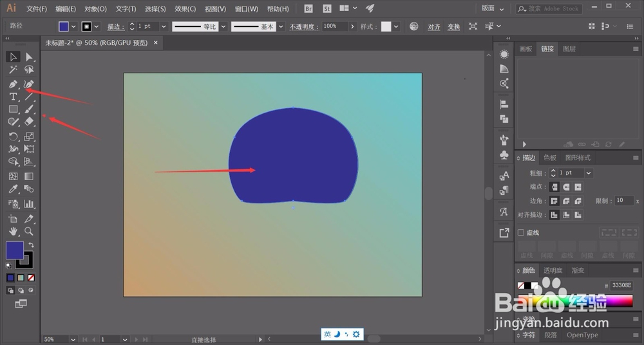
Task: Choose miter join corner option
Action: (x=554, y=201)
